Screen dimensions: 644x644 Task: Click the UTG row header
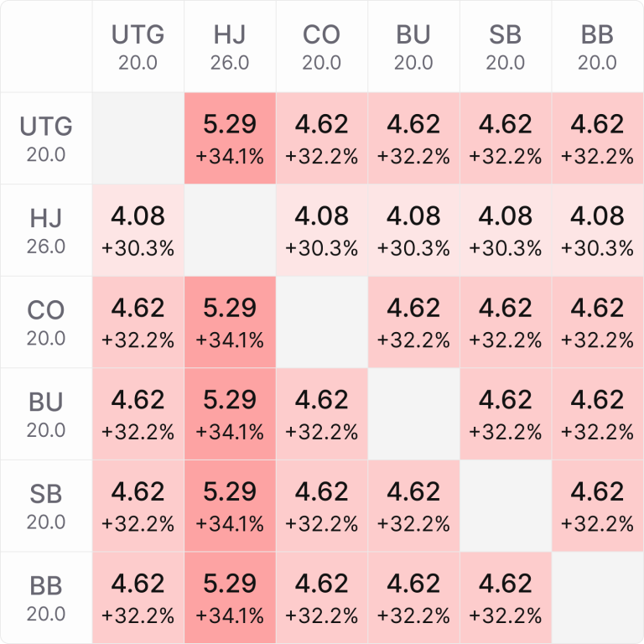[46, 138]
